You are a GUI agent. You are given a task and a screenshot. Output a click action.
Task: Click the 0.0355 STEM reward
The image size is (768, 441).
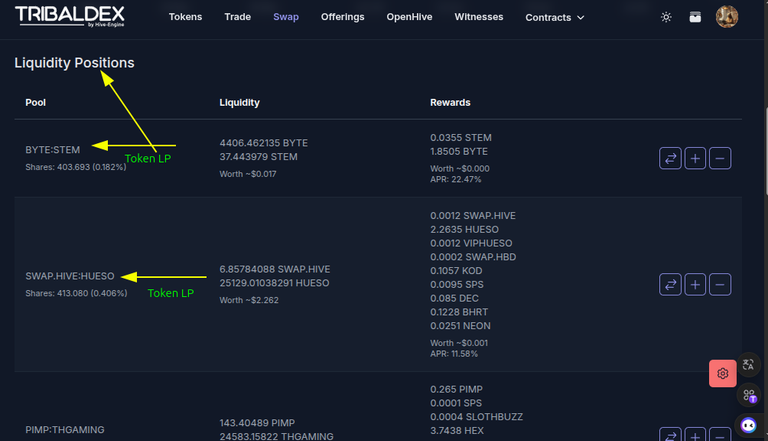pyautogui.click(x=461, y=138)
